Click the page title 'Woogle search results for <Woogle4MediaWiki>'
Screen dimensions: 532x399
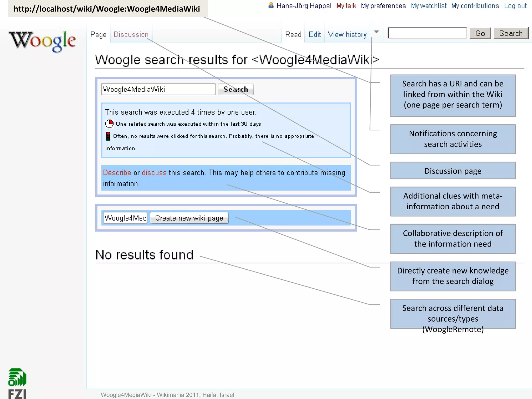point(237,60)
